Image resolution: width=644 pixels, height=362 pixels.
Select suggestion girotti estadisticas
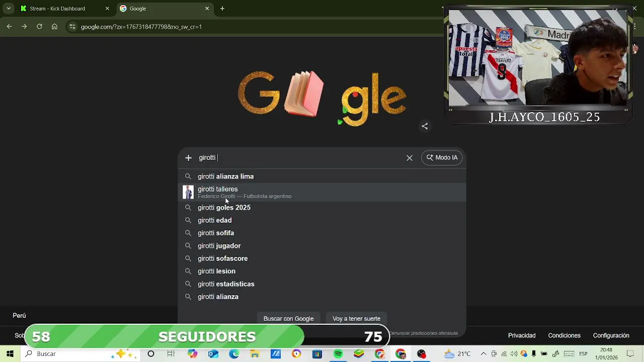click(x=322, y=284)
